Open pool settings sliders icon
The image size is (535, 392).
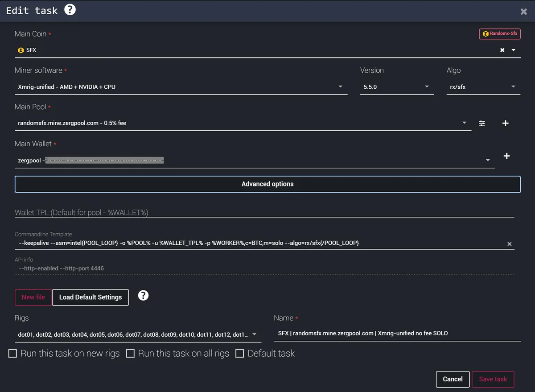coord(482,123)
